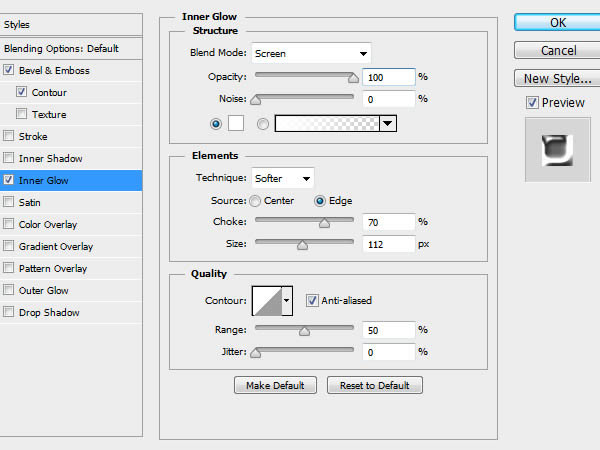The image size is (600, 450).
Task: Enable the Color Overlay checkbox
Action: 8,224
